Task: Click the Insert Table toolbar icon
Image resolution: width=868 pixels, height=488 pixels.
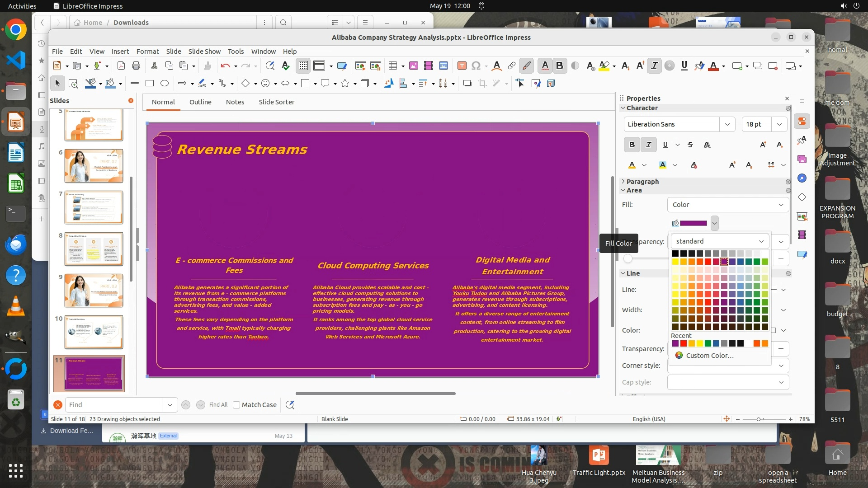Action: [x=392, y=66]
